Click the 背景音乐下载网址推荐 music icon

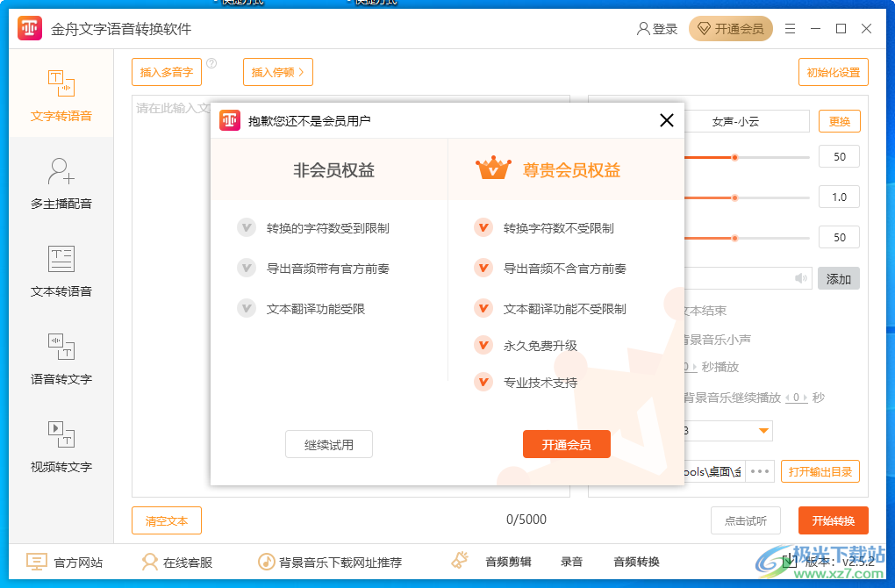(268, 562)
